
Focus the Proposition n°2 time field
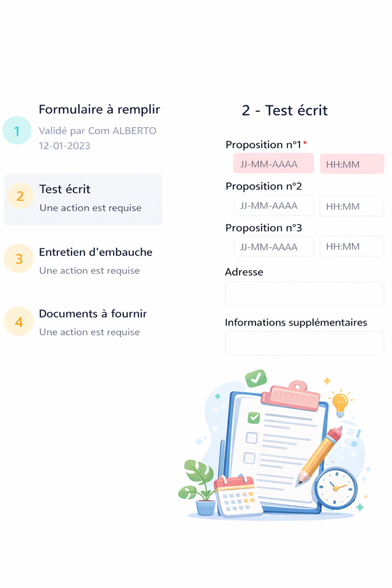pos(352,206)
